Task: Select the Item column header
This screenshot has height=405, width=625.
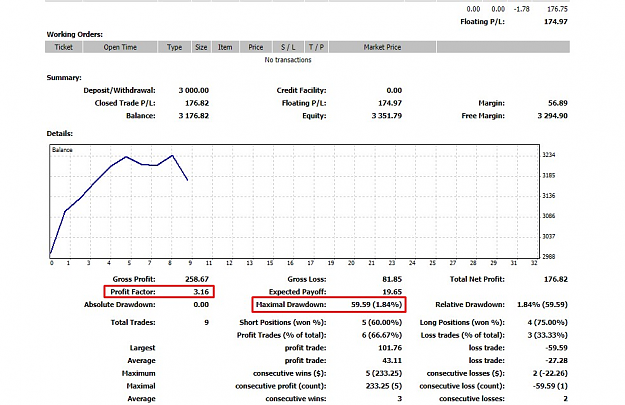Action: [x=225, y=47]
